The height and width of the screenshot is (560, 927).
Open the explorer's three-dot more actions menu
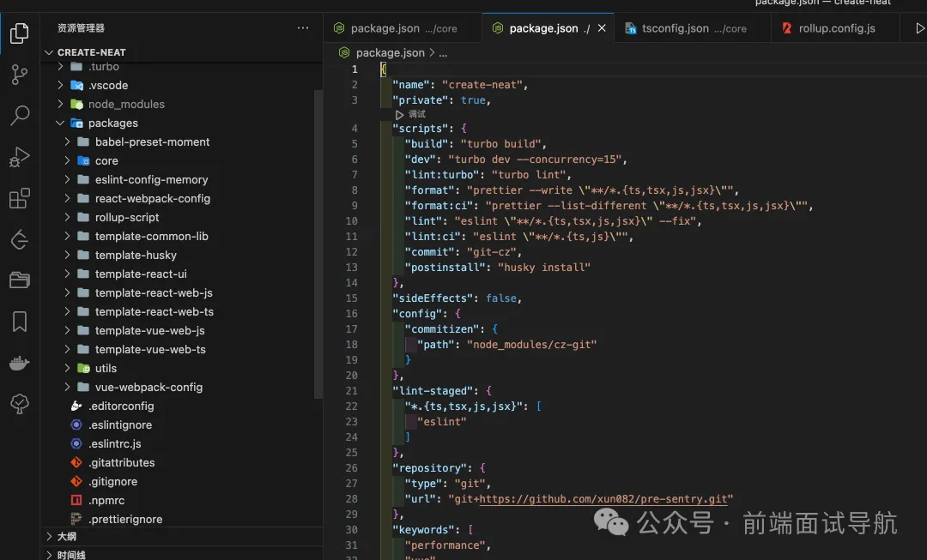tap(303, 28)
